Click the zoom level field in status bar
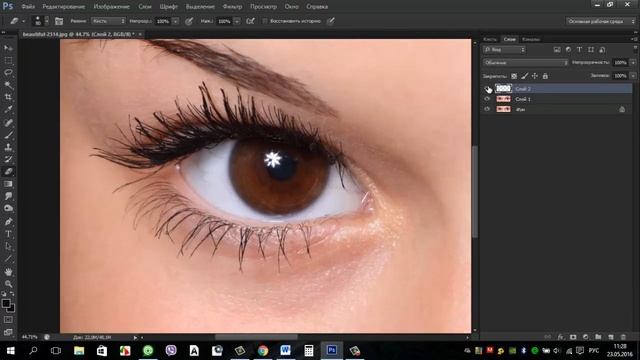The image size is (640, 360). pos(29,337)
